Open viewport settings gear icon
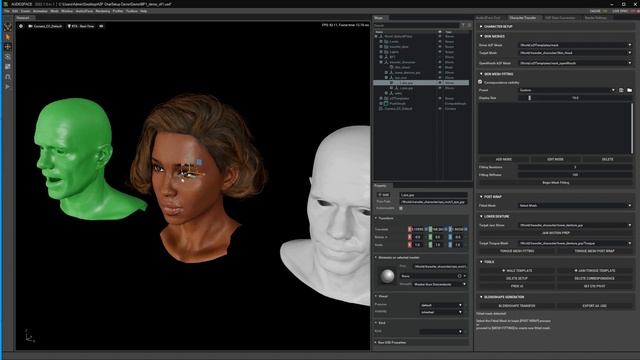The width and height of the screenshot is (640, 360). 21,26
